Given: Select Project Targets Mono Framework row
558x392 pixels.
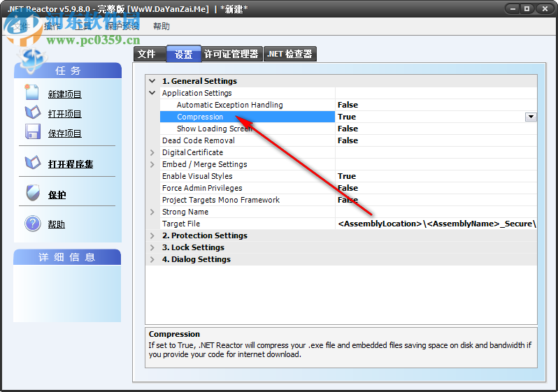Looking at the screenshot, I should tap(348, 200).
